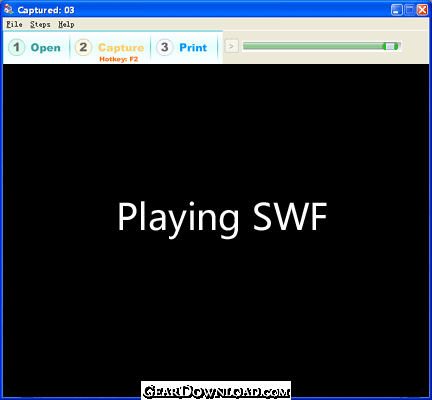Click the Captured: 03 title bar text

(x=46, y=10)
